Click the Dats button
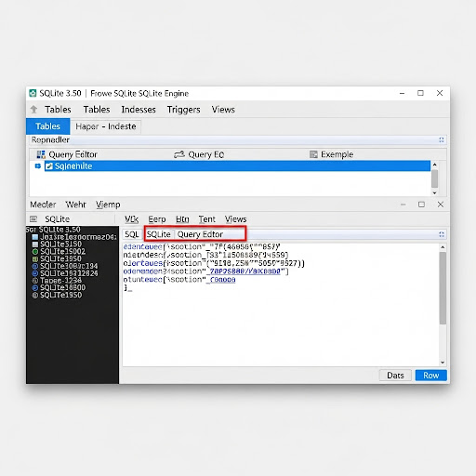Screen dimensions: 476x476 [395, 376]
